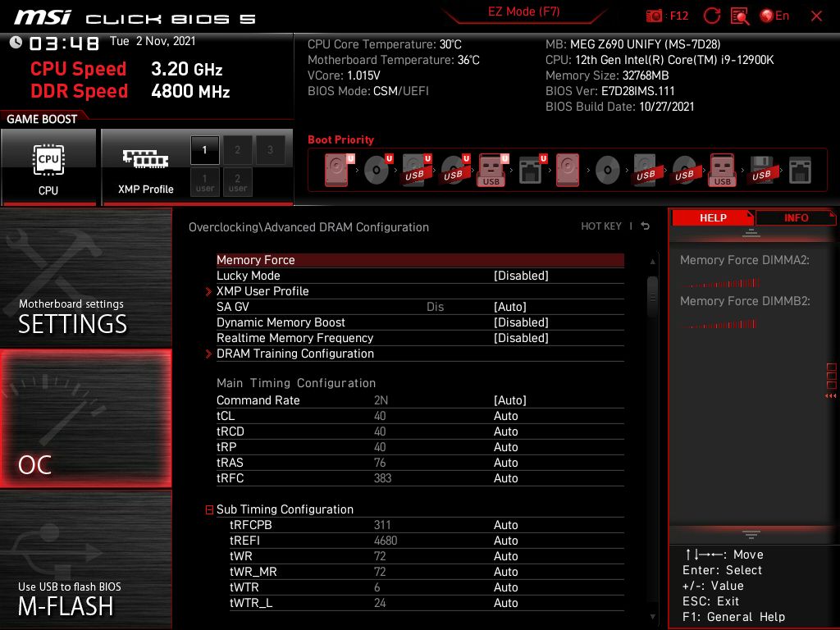Open the M-FLASH section
Viewport: 840px width, 630px height.
85,559
